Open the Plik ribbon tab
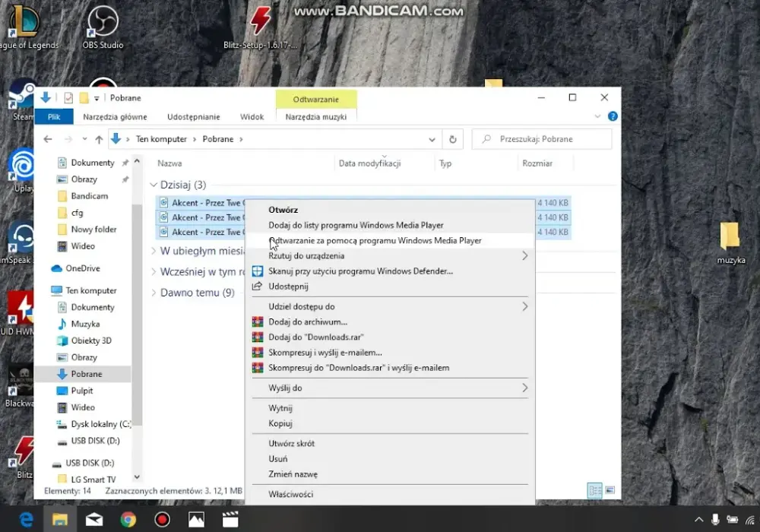The width and height of the screenshot is (760, 532). pyautogui.click(x=54, y=117)
